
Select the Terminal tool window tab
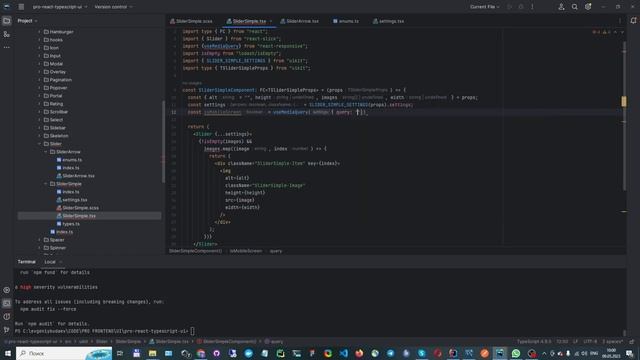(27, 262)
